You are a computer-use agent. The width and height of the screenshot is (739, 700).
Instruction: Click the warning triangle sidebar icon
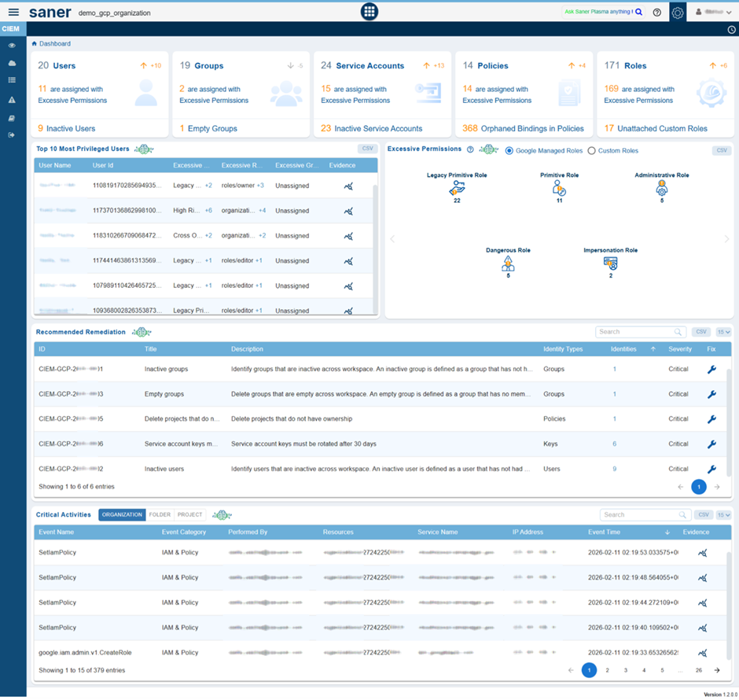coord(12,100)
